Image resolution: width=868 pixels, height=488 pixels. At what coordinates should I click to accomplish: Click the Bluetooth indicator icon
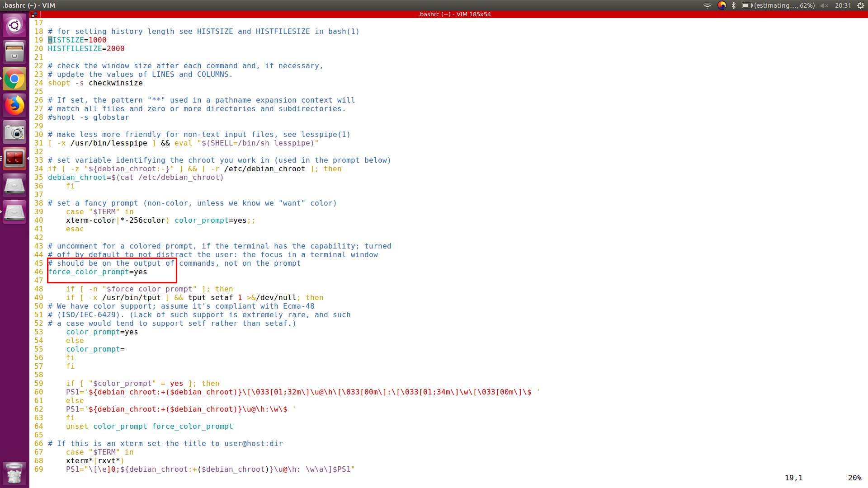tap(734, 5)
